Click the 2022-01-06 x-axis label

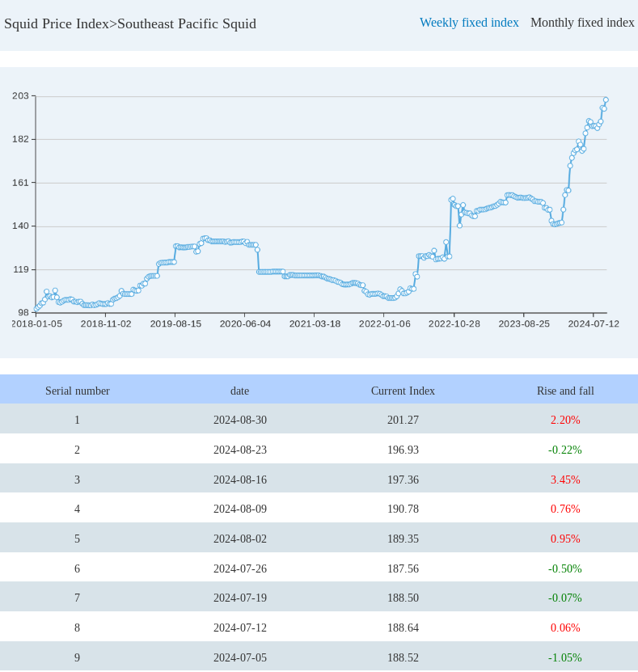384,324
